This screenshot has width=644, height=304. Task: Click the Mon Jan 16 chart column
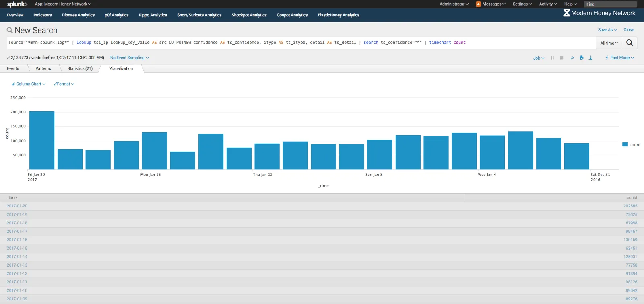tap(155, 151)
